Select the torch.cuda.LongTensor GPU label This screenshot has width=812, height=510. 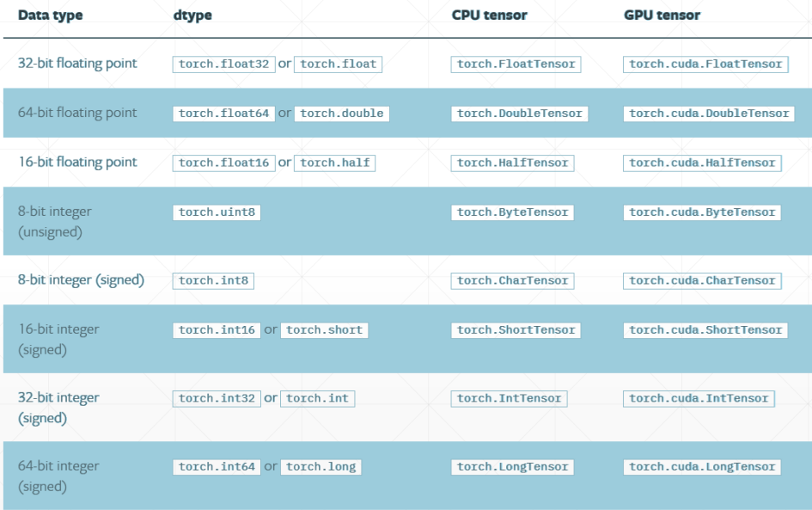(702, 467)
